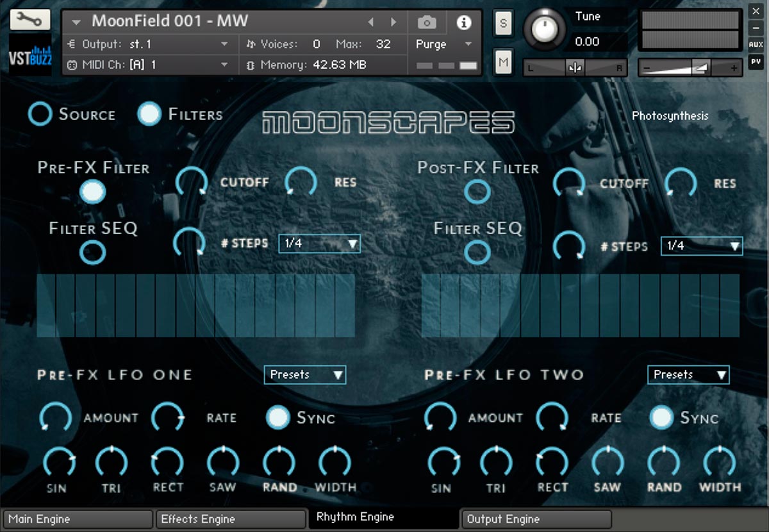Click the Pre-FX Filter Res knob
Image resolution: width=769 pixels, height=532 pixels.
301,183
